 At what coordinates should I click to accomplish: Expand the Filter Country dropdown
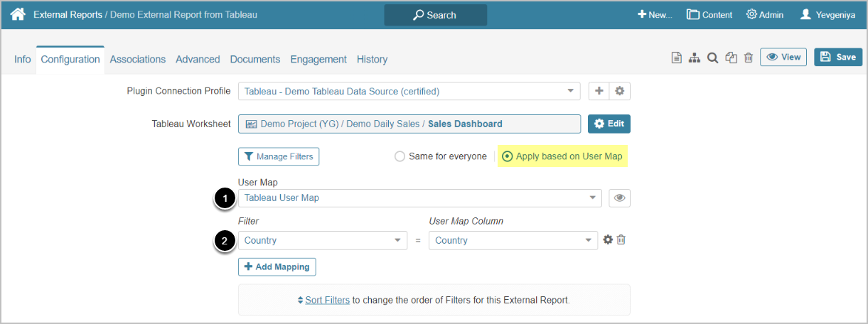tap(323, 240)
